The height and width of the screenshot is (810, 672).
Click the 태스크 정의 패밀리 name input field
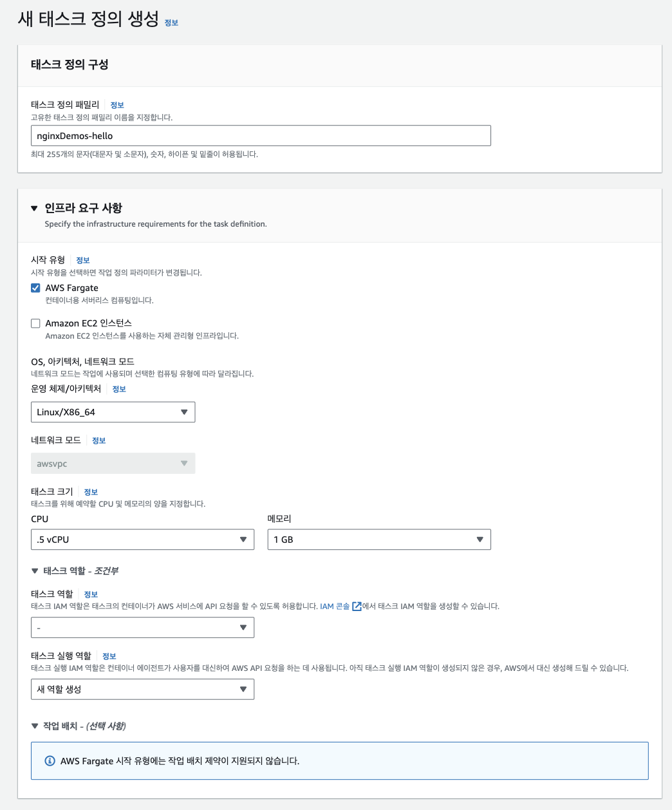coord(261,136)
